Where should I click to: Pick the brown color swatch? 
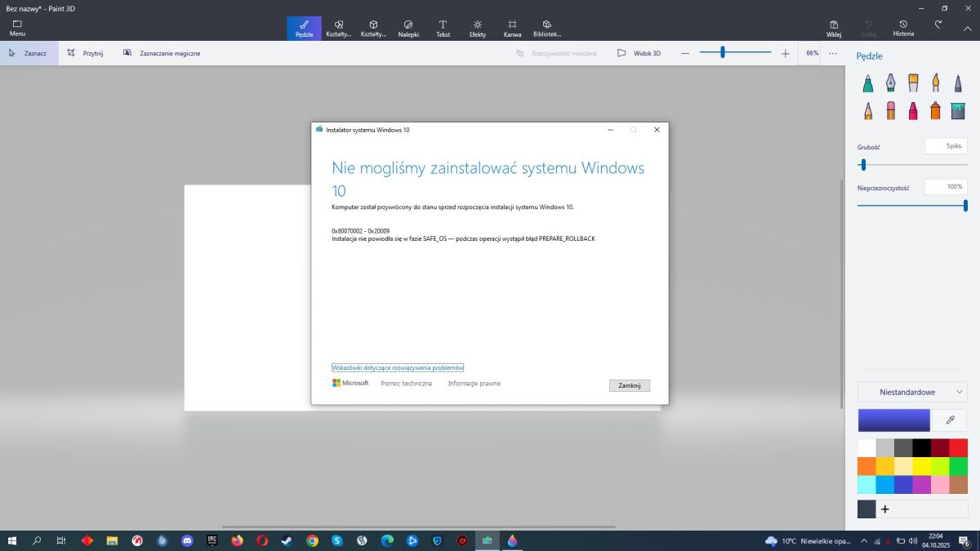click(959, 485)
